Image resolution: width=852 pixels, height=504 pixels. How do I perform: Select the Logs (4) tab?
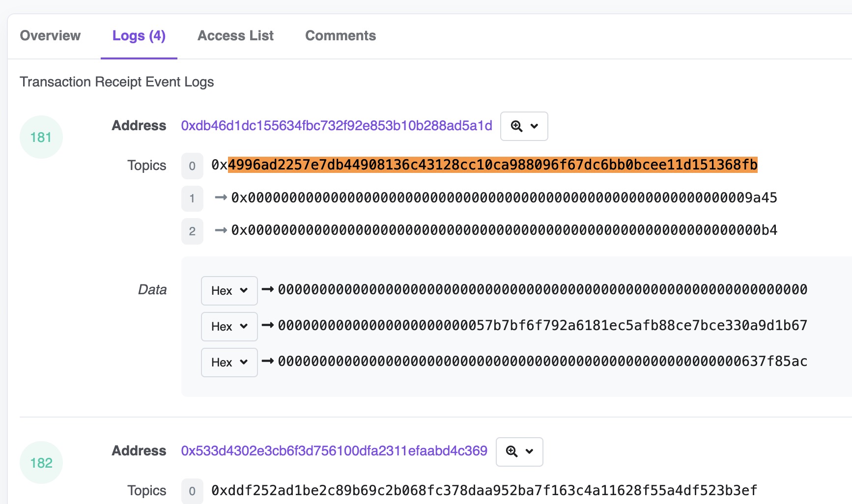click(139, 36)
